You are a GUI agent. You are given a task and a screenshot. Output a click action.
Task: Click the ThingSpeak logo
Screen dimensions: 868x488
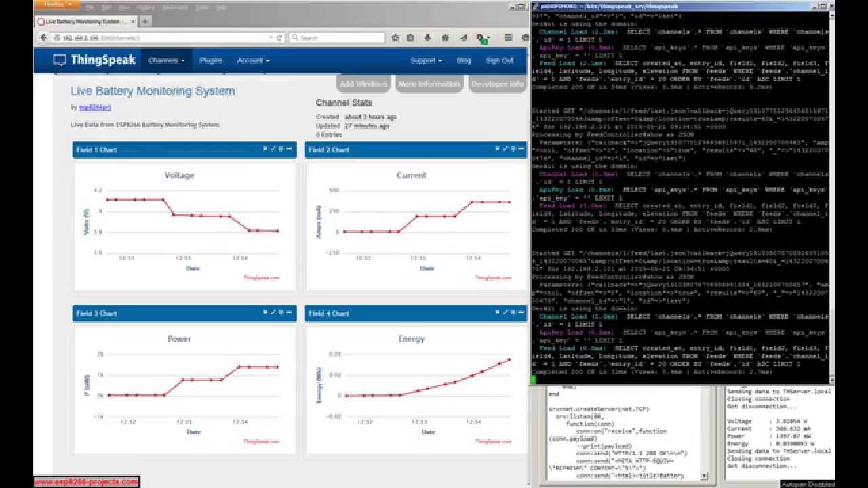point(94,60)
